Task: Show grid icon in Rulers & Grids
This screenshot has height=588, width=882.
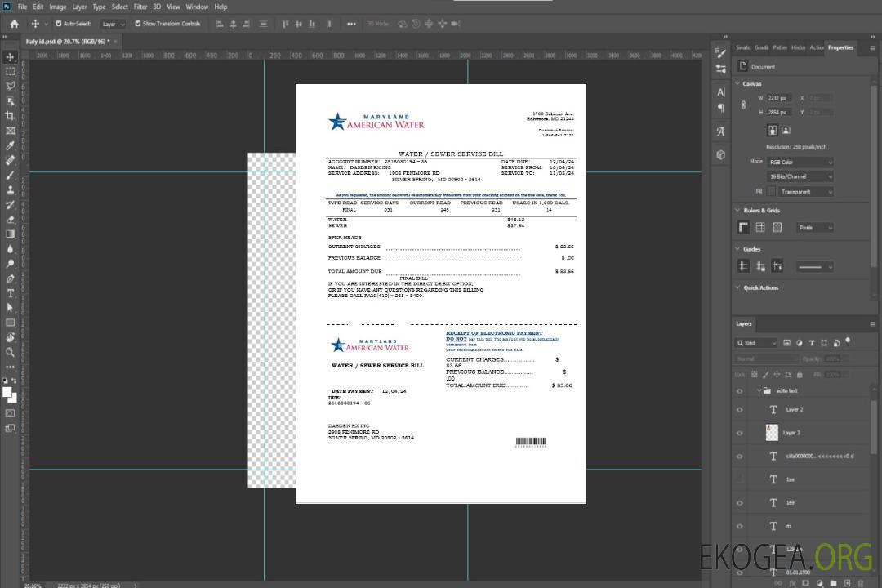Action: (760, 227)
